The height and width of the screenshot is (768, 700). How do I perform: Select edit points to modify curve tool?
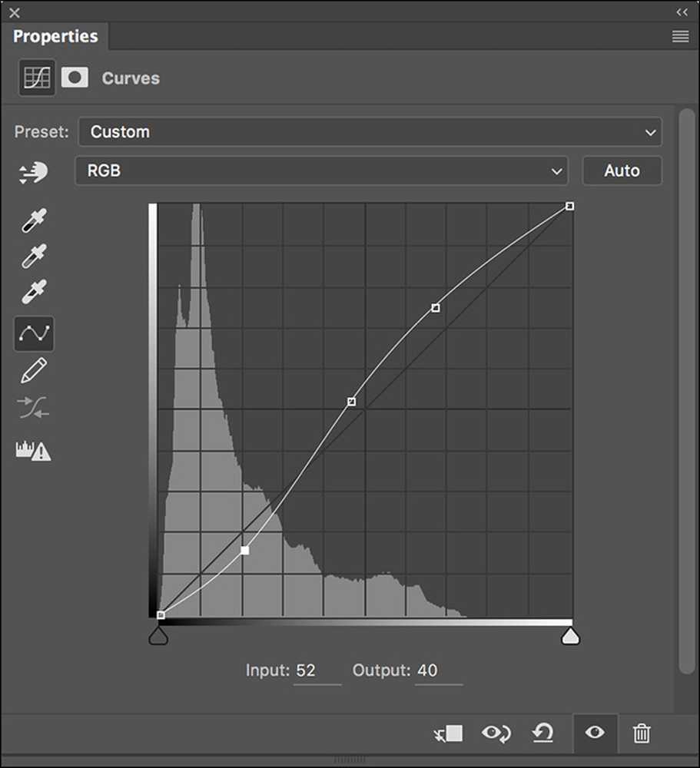tap(34, 333)
